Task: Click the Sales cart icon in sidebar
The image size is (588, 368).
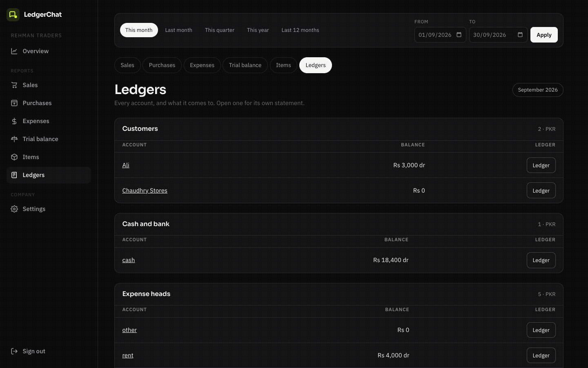Action: (14, 85)
